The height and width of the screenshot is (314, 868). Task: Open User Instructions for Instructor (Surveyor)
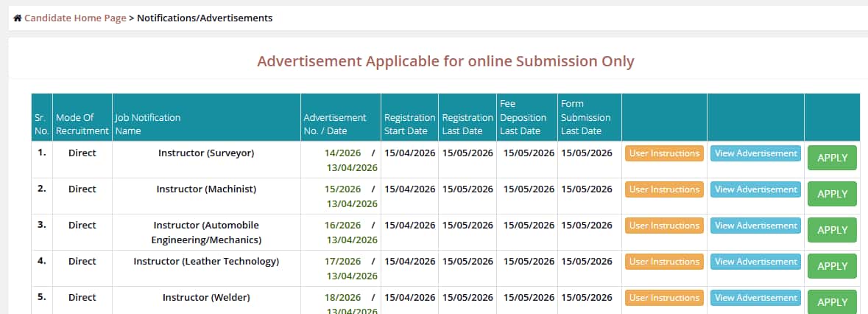pyautogui.click(x=664, y=153)
